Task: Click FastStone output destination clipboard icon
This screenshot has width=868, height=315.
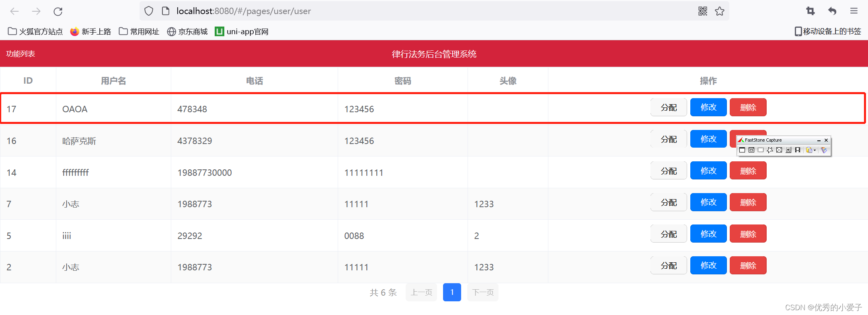Action: [809, 150]
